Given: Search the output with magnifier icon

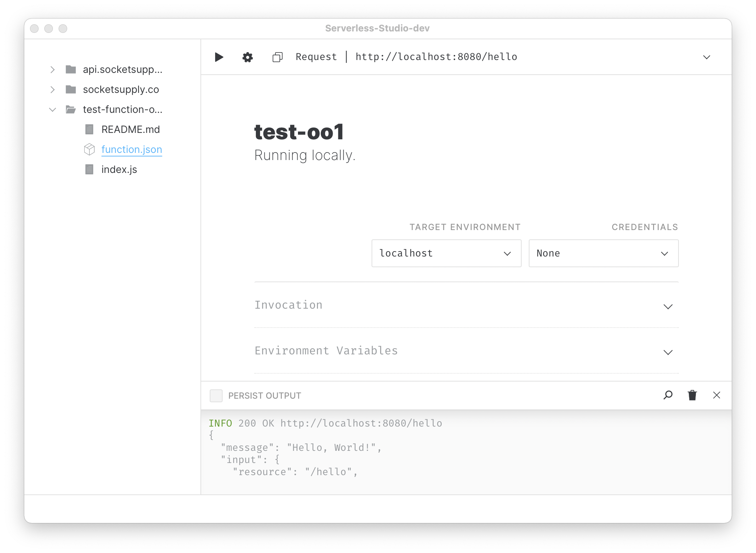Looking at the screenshot, I should coord(668,395).
